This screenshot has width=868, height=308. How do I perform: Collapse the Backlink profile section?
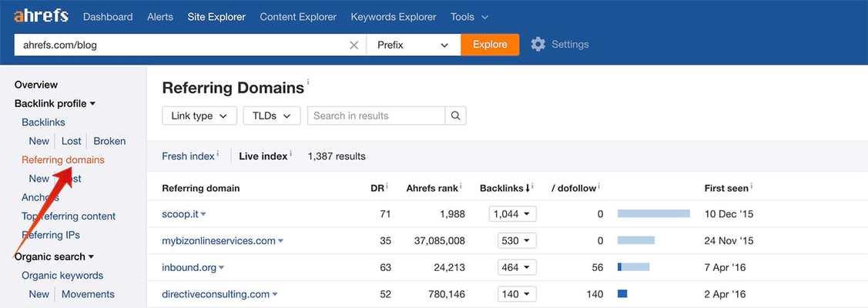[x=55, y=103]
